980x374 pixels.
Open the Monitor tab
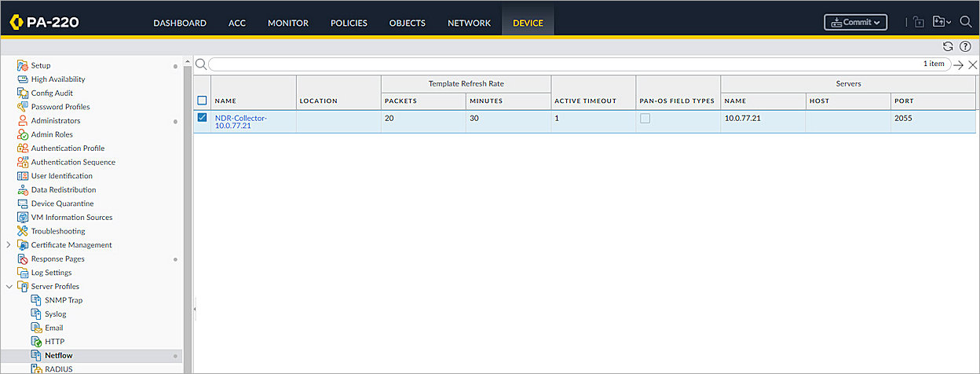point(287,23)
